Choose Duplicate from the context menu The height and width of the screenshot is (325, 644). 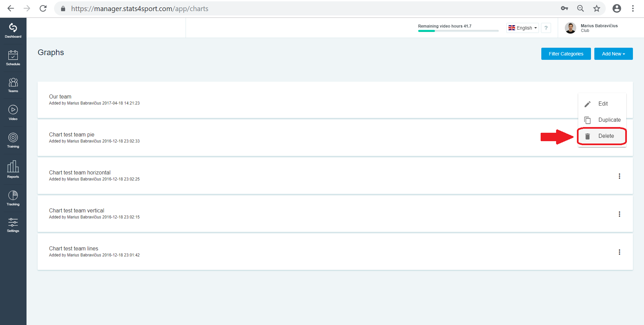(602, 120)
